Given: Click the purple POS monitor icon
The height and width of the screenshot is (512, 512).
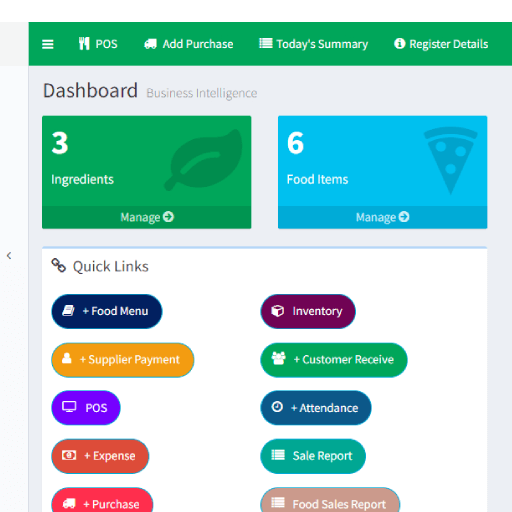Looking at the screenshot, I should click(69, 407).
